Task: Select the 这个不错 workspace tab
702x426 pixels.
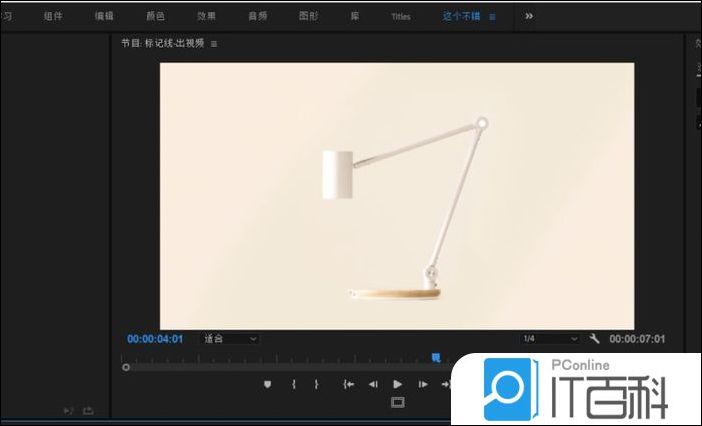Action: click(461, 17)
